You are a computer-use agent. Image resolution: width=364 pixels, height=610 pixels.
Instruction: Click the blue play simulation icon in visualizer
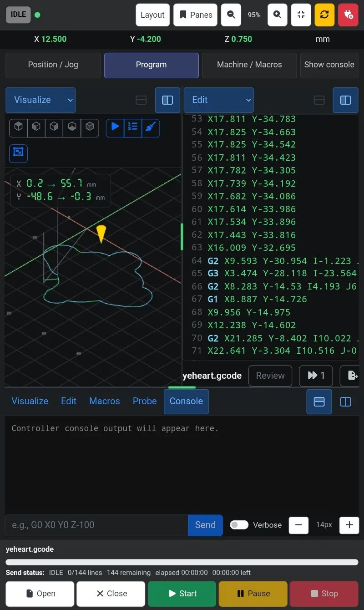coord(115,128)
